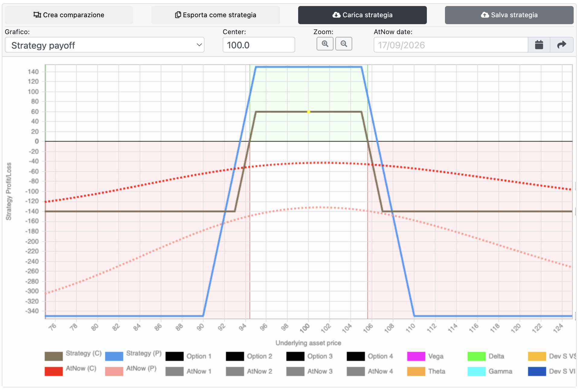Toggle the Theta legend item
The height and width of the screenshot is (392, 580).
coord(426,371)
